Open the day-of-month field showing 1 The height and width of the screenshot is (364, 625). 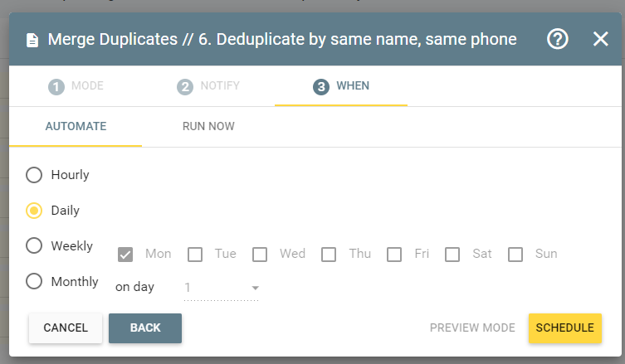[x=222, y=288]
